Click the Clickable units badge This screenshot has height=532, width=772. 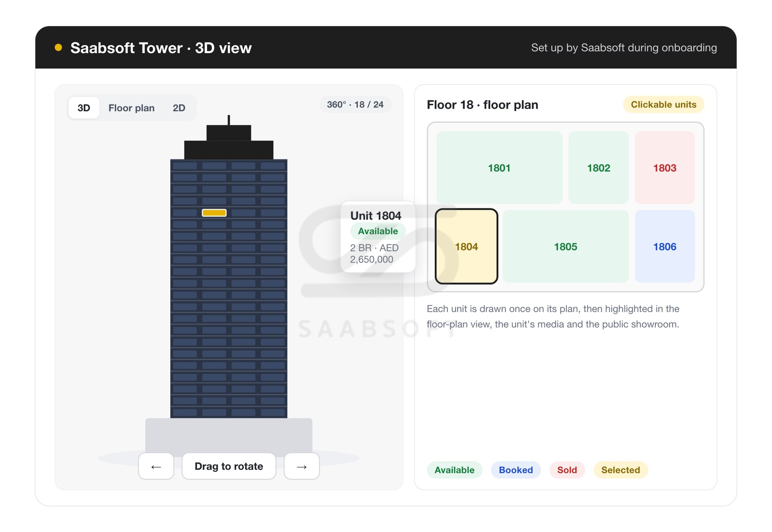pos(663,105)
